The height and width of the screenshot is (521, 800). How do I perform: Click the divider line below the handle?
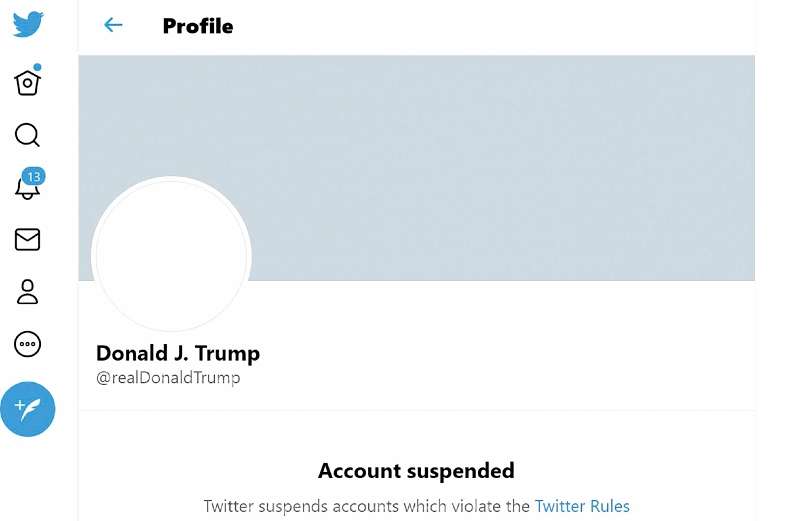(416, 410)
